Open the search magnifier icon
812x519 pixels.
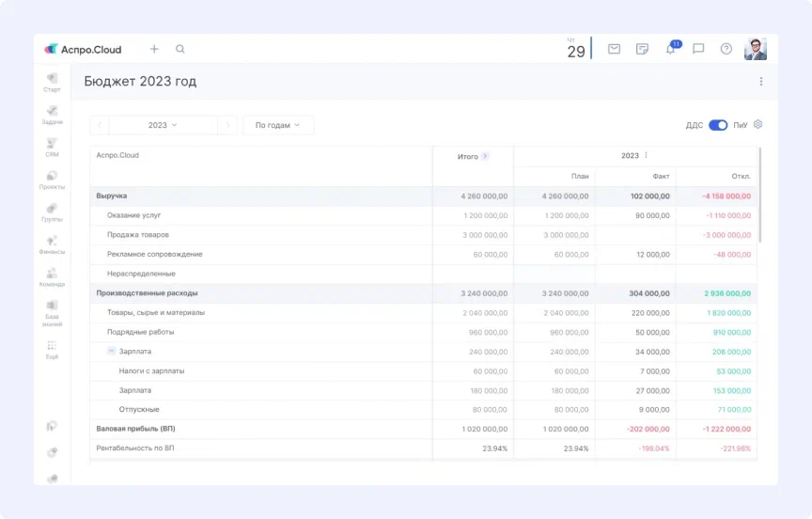pos(180,49)
